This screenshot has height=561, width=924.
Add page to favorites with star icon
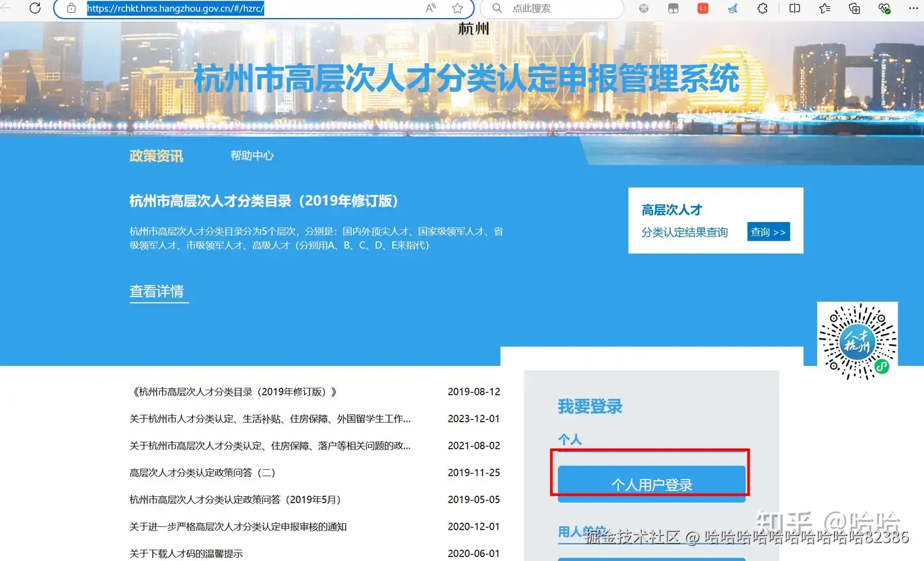click(x=458, y=8)
